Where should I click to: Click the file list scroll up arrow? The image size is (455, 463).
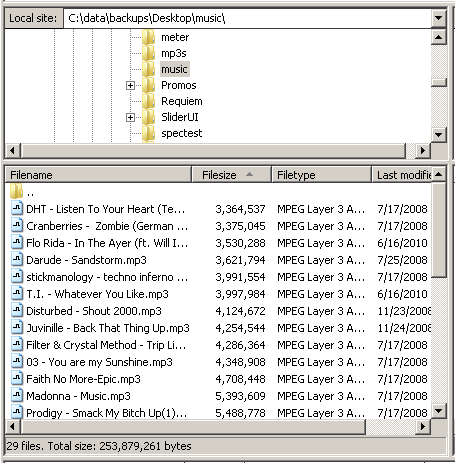tap(439, 174)
